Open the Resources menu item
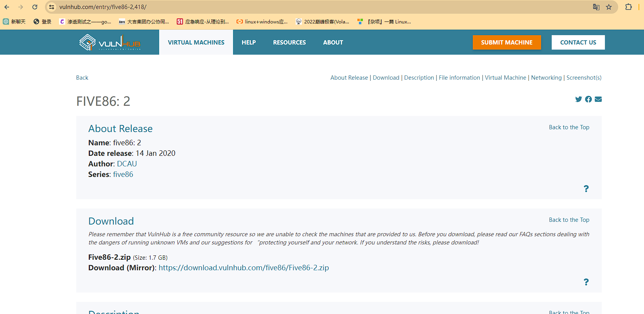644x314 pixels. [289, 42]
